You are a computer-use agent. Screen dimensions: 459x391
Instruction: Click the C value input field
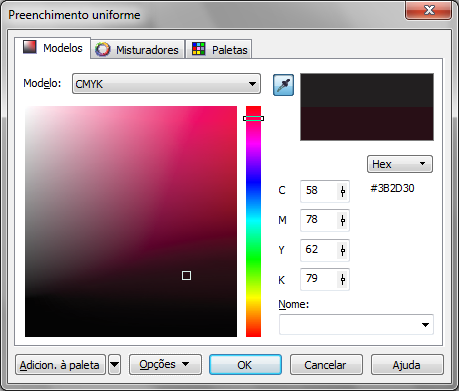point(319,191)
